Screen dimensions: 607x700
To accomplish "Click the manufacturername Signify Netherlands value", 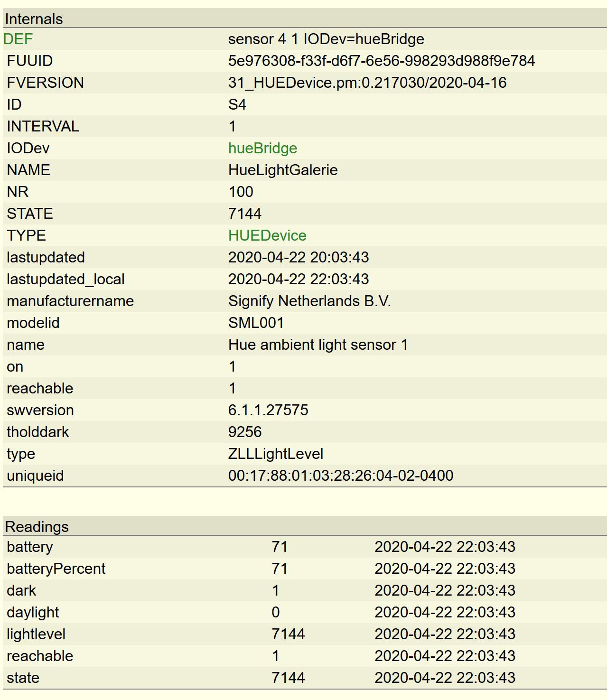I will 309,301.
